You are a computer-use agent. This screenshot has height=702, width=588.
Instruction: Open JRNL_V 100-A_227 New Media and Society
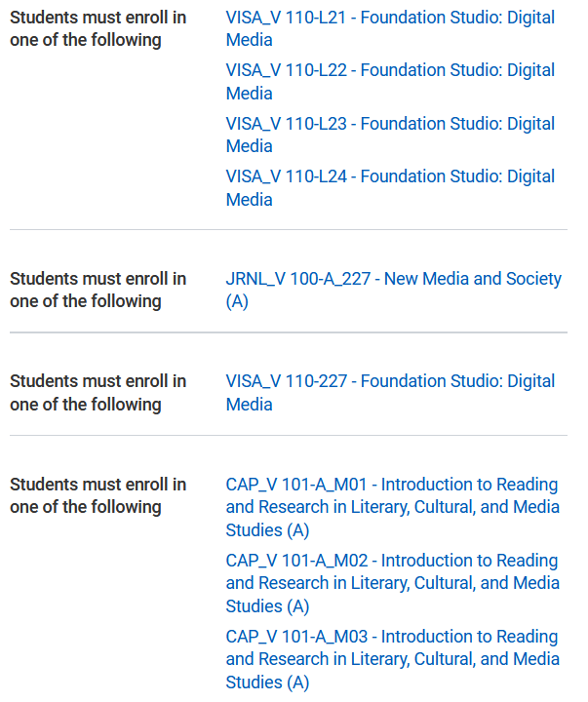pos(394,290)
